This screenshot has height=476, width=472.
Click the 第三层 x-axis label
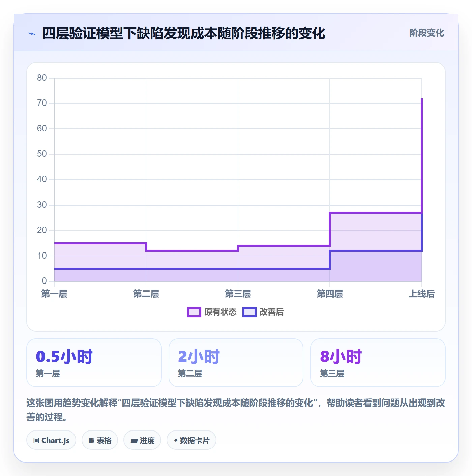[238, 294]
